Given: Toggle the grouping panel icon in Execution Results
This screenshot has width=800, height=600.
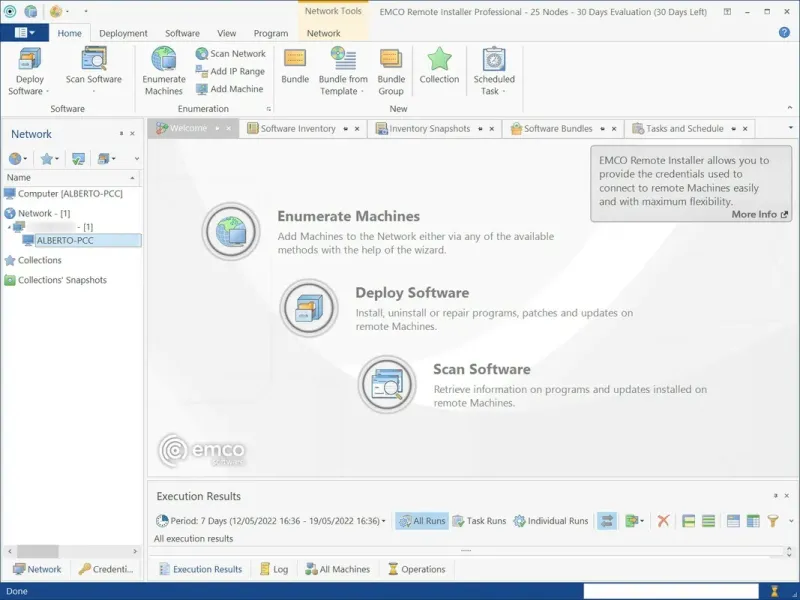Looking at the screenshot, I should click(733, 521).
